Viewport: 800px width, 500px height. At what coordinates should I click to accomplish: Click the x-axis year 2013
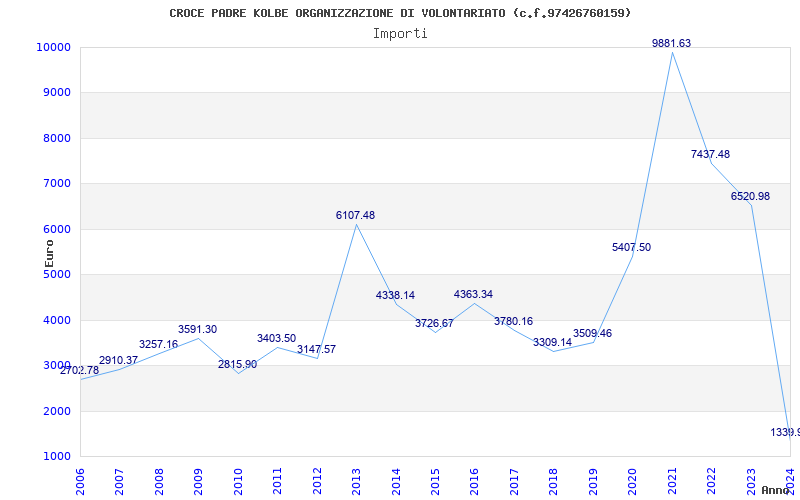pyautogui.click(x=357, y=482)
